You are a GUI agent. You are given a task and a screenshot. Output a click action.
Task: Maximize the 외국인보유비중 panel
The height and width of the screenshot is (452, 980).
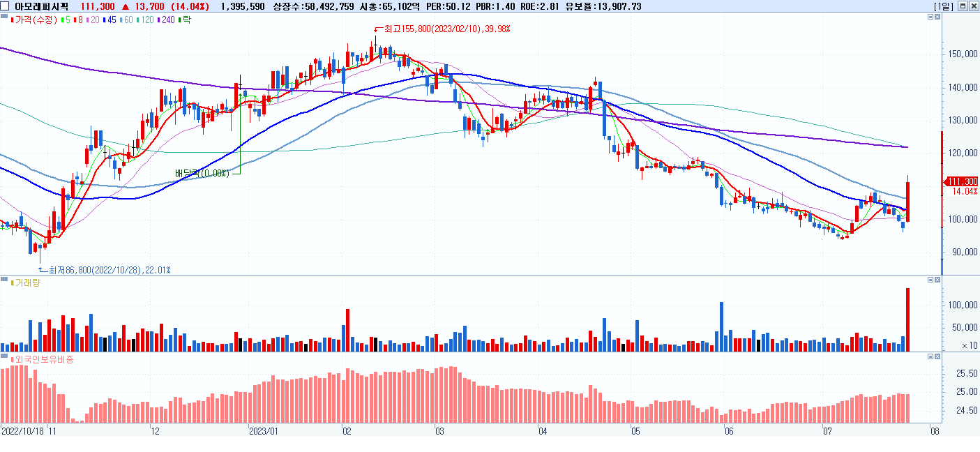tap(930, 356)
